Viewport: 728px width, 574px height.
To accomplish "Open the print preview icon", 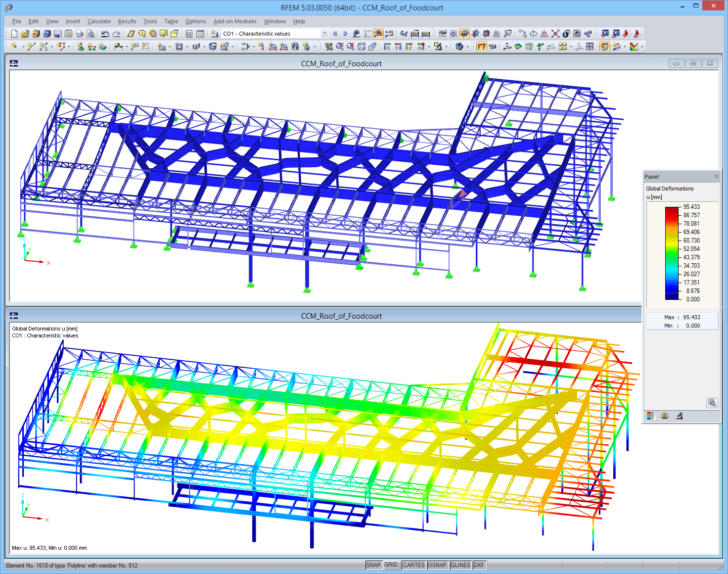I will pos(91,33).
